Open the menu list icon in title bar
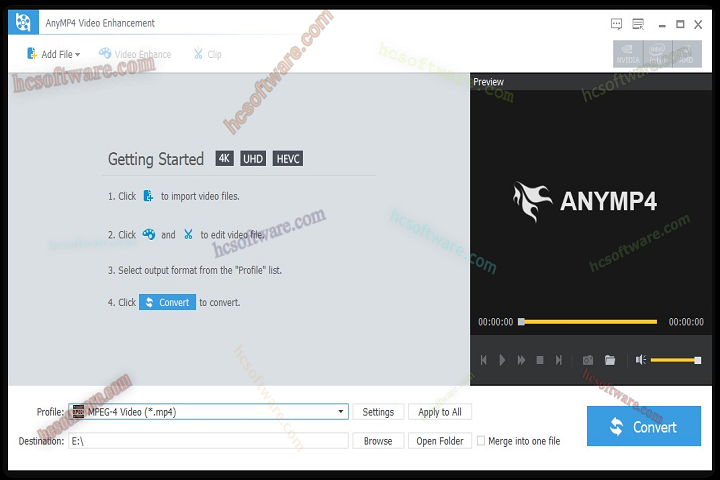 coord(638,24)
